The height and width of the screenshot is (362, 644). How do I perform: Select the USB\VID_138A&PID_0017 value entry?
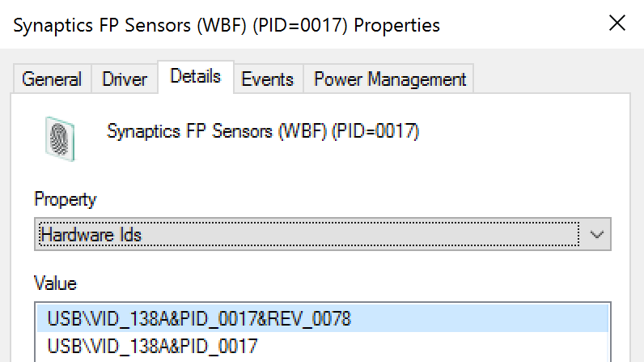point(152,347)
